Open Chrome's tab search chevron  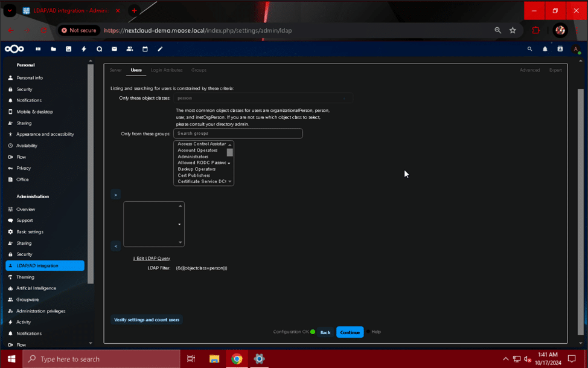pos(10,10)
